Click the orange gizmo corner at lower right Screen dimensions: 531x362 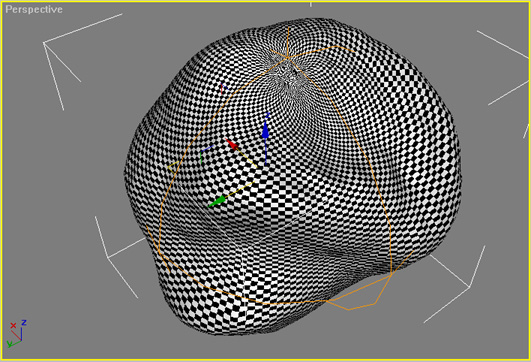coord(391,274)
